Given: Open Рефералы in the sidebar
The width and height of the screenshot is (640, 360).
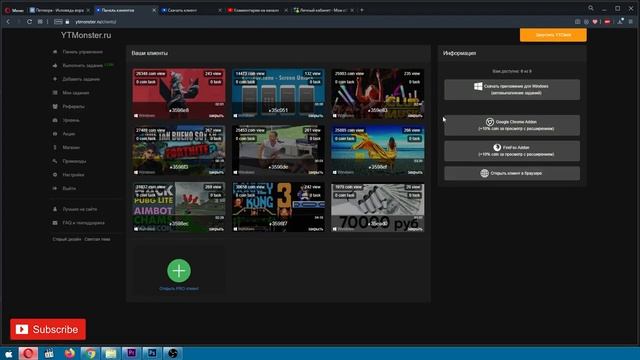Looking at the screenshot, I should 73,107.
